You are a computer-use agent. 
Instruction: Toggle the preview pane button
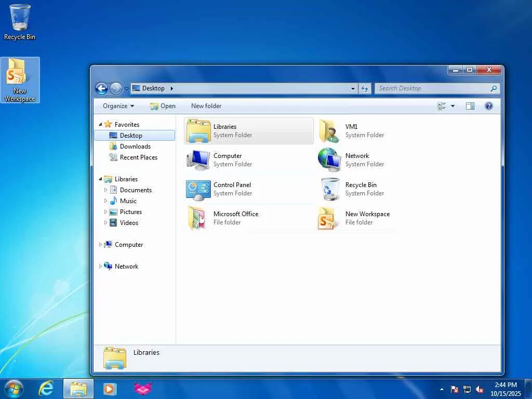coord(470,106)
